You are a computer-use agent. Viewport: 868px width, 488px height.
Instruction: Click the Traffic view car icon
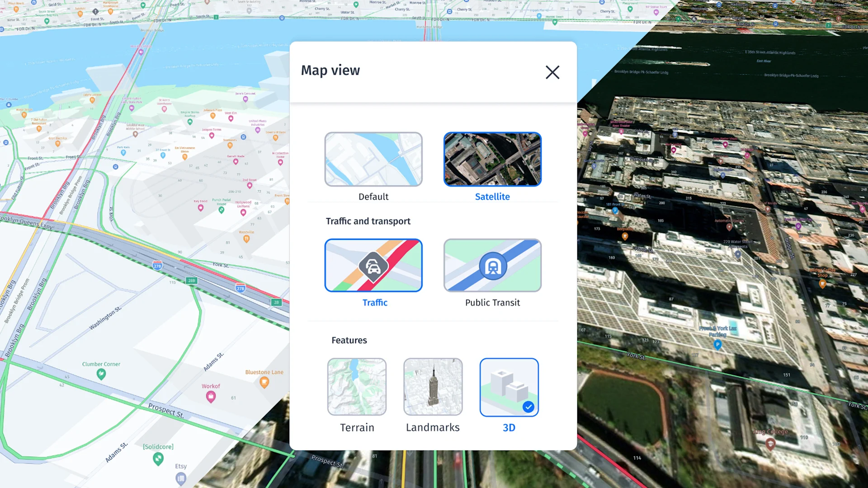click(373, 266)
